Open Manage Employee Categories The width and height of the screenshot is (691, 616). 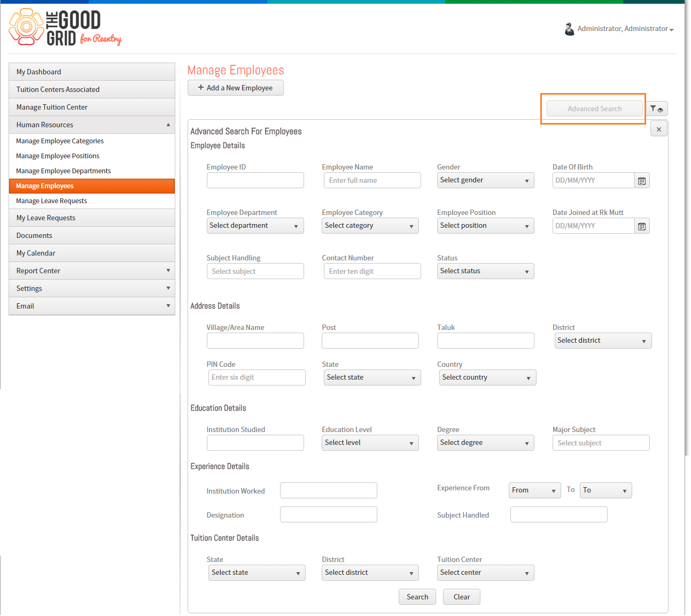92,141
